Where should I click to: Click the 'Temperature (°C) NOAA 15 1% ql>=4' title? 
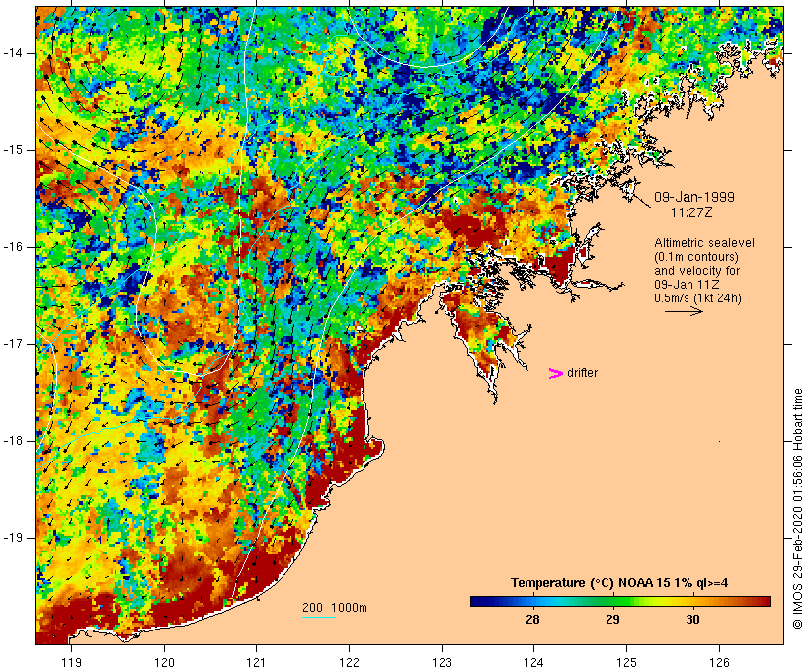[619, 583]
